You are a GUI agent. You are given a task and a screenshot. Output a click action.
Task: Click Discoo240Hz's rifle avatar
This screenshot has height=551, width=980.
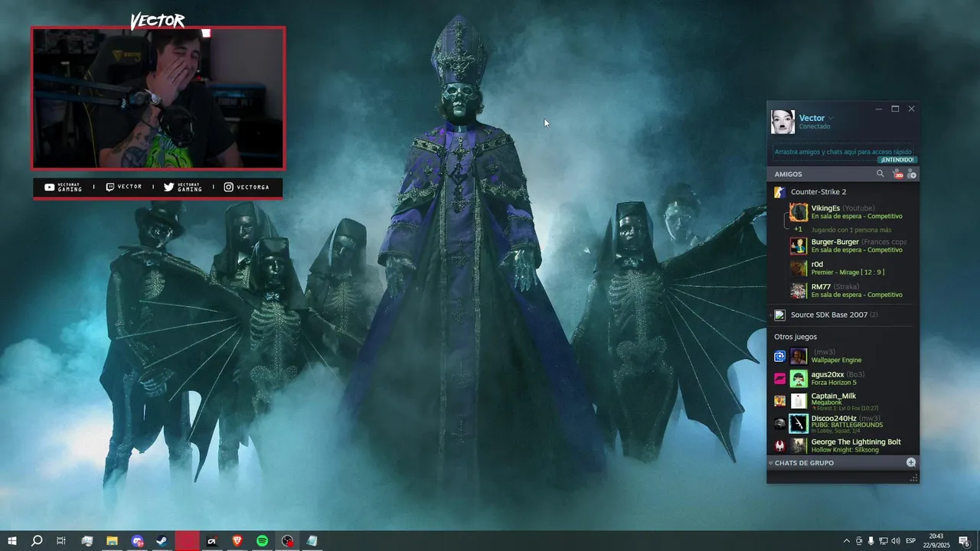pos(799,423)
